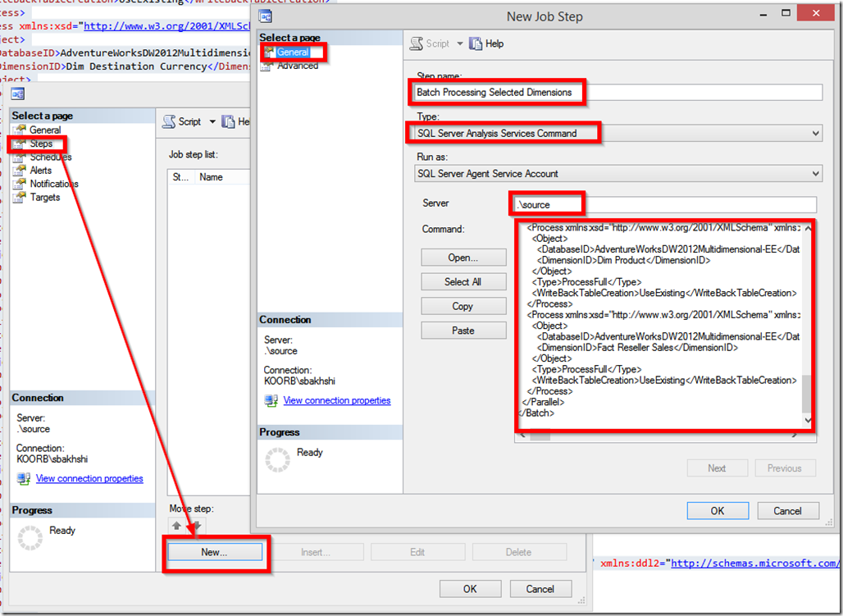Select Targets page in job properties window
The height and width of the screenshot is (616, 843).
pos(45,198)
